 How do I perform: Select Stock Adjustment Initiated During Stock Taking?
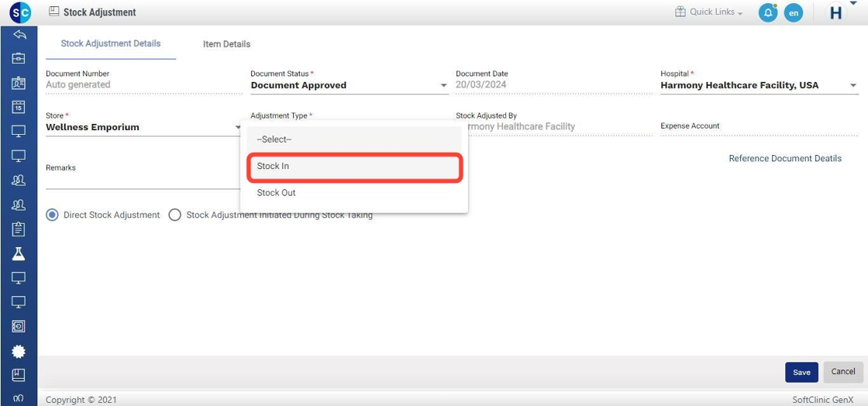tap(175, 215)
